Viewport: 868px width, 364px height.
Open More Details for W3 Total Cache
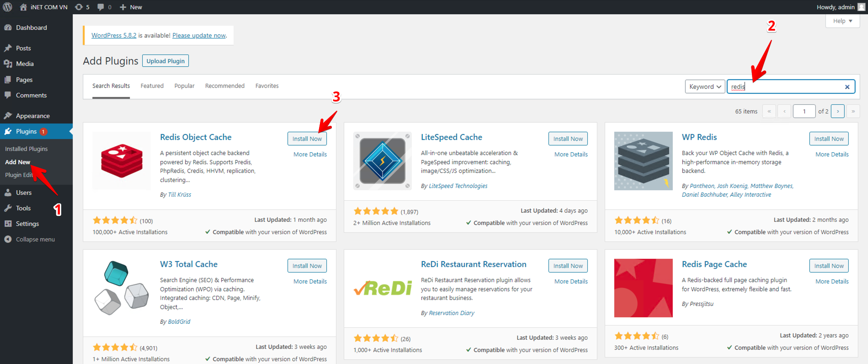[x=310, y=282]
